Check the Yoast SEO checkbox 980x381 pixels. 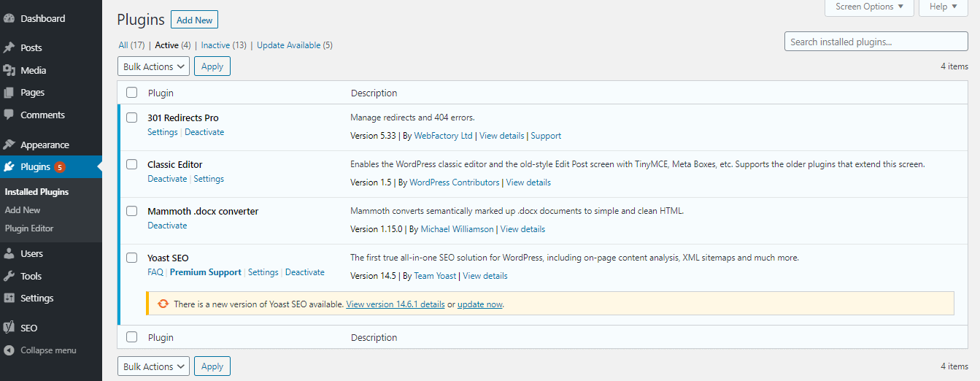(131, 258)
